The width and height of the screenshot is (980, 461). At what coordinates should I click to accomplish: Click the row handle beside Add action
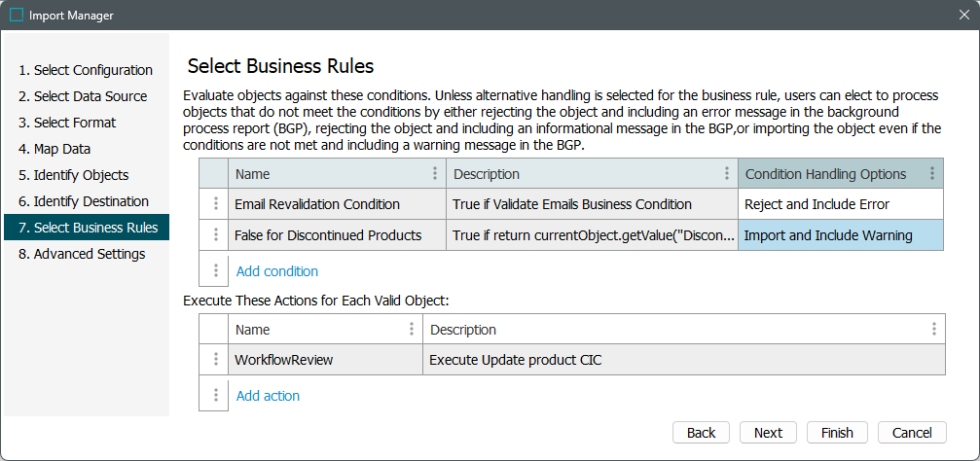[214, 396]
